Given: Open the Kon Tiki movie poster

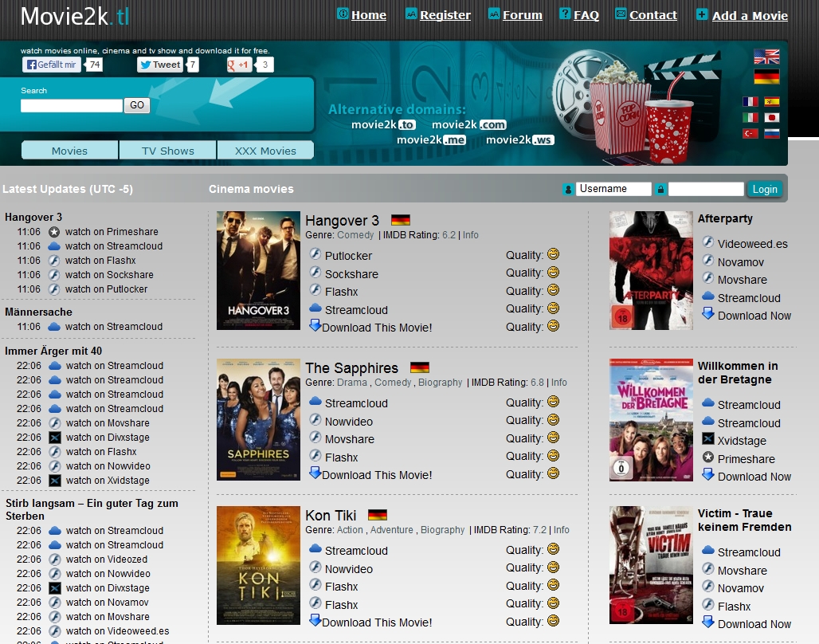Looking at the screenshot, I should (259, 565).
